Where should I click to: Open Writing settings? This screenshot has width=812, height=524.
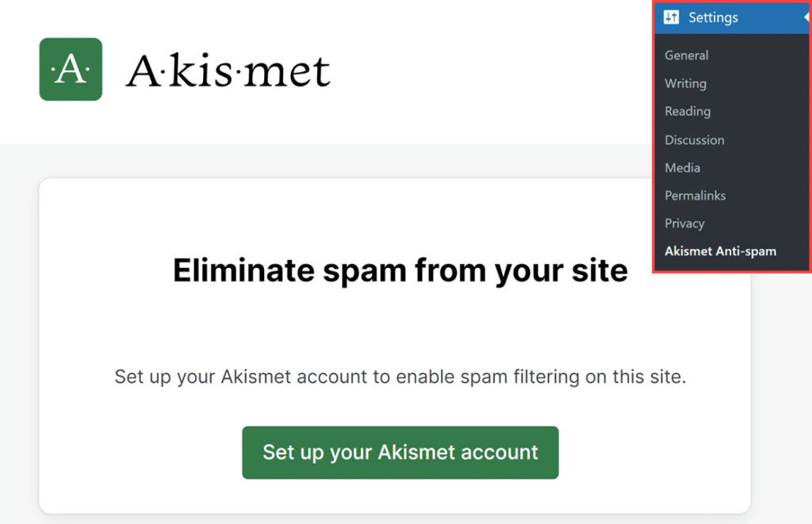(684, 83)
